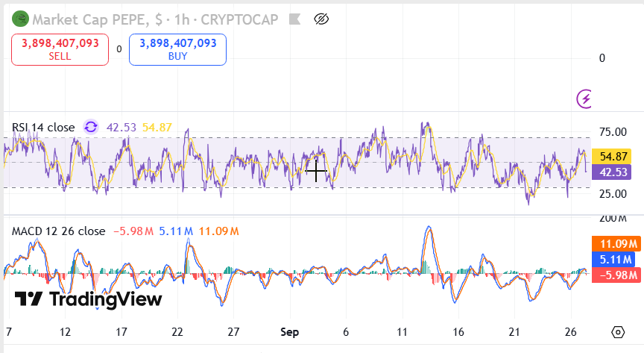Click the TradingView logo

[89, 299]
